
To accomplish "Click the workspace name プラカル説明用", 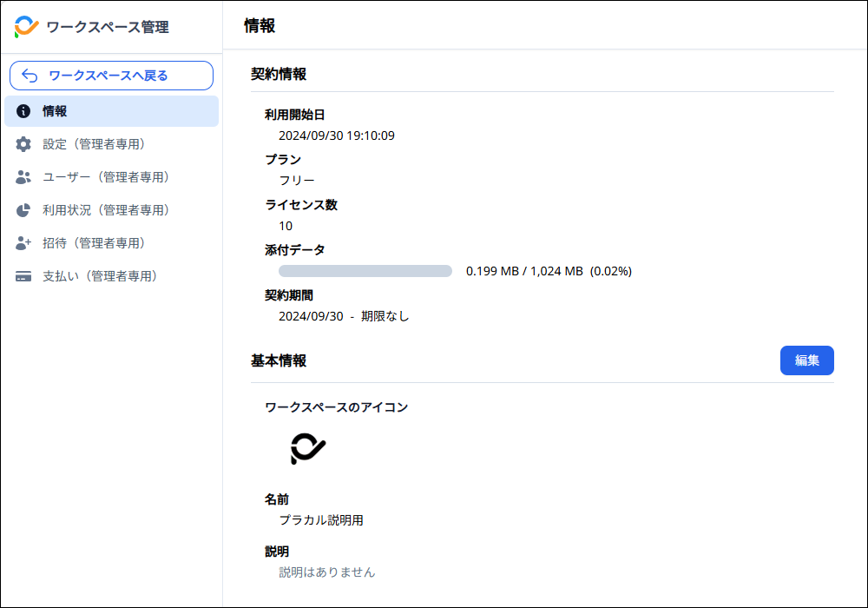I will (320, 520).
